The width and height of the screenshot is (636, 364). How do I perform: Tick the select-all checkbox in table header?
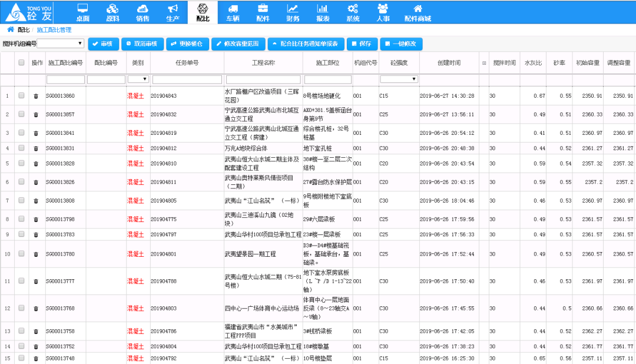click(22, 62)
